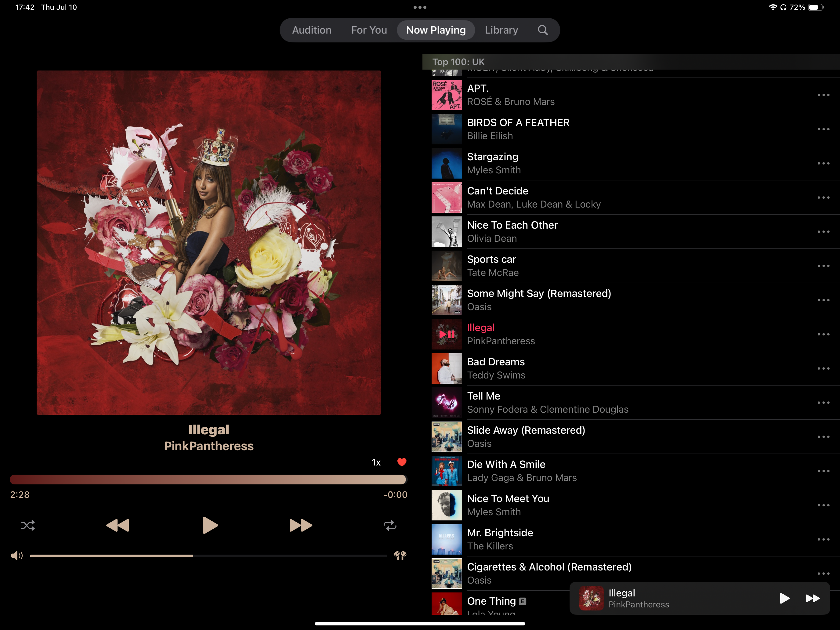Image resolution: width=840 pixels, height=630 pixels.
Task: Tap the Wi-Fi status icon
Action: pos(773,7)
